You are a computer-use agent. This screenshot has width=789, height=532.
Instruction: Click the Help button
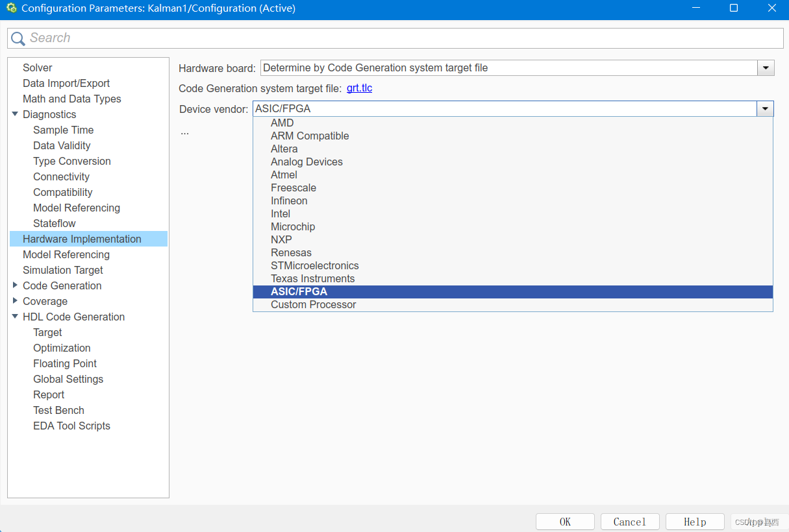click(695, 522)
